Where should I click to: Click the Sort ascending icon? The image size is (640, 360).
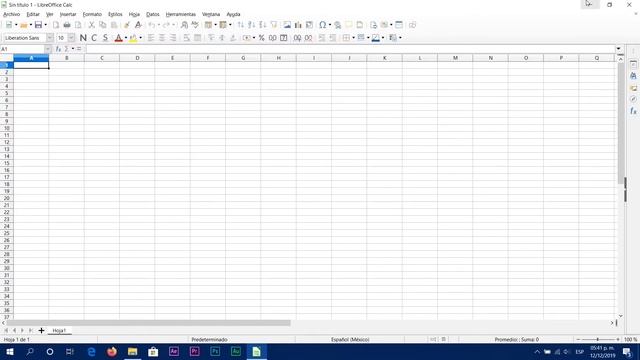tap(252, 25)
